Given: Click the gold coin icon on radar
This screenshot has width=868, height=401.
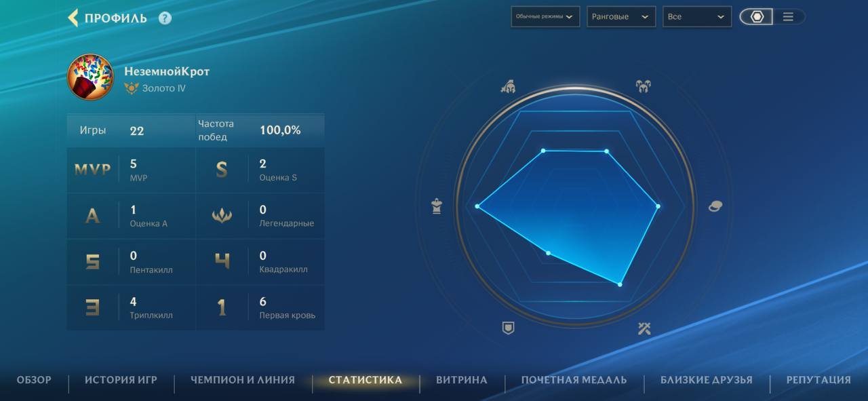Looking at the screenshot, I should click(715, 206).
